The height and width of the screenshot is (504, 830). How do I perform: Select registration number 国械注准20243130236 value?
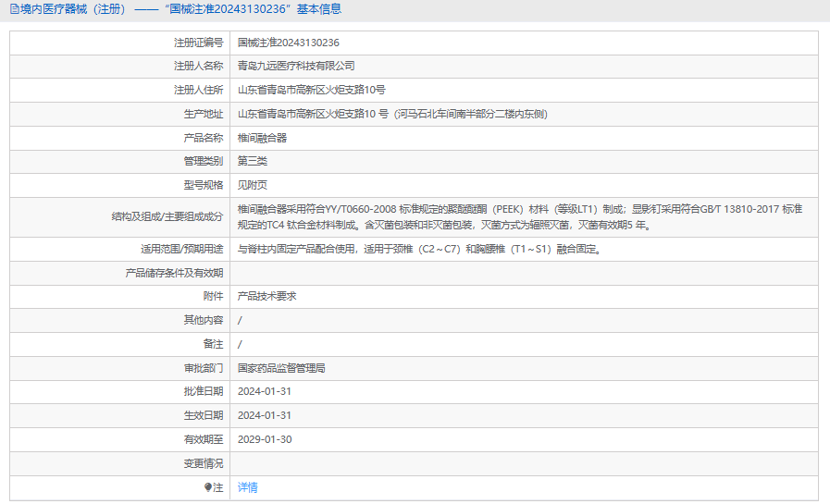click(289, 43)
